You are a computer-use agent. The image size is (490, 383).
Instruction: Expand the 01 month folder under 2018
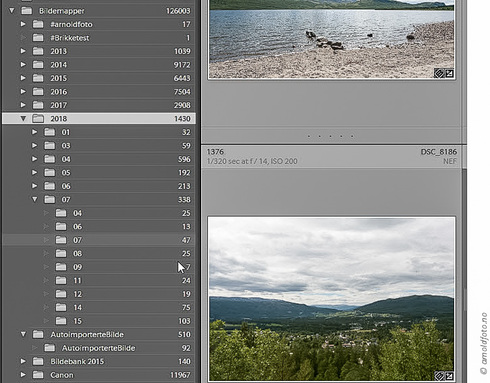(35, 132)
